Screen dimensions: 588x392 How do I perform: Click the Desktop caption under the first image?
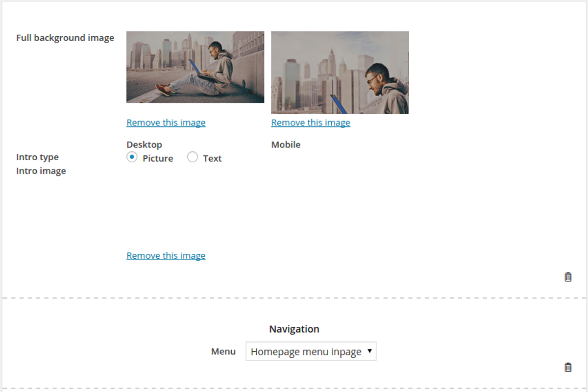click(x=144, y=145)
